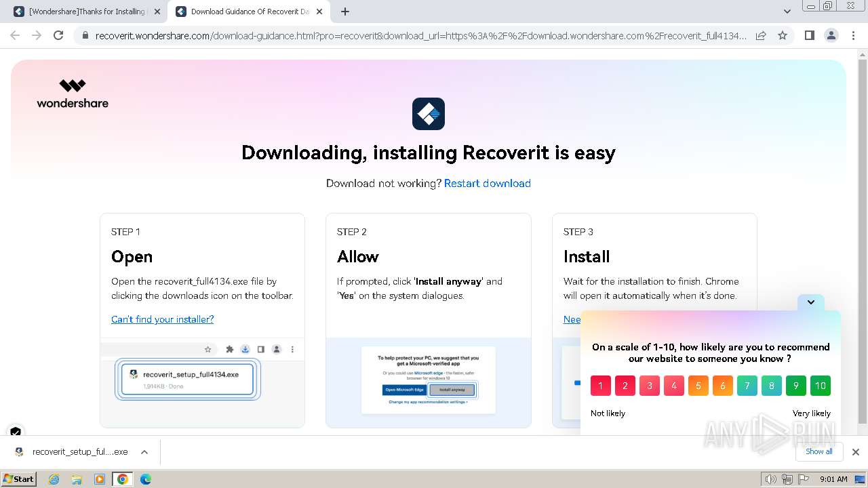This screenshot has height=488, width=868.
Task: Open a new browser tab
Action: click(344, 12)
